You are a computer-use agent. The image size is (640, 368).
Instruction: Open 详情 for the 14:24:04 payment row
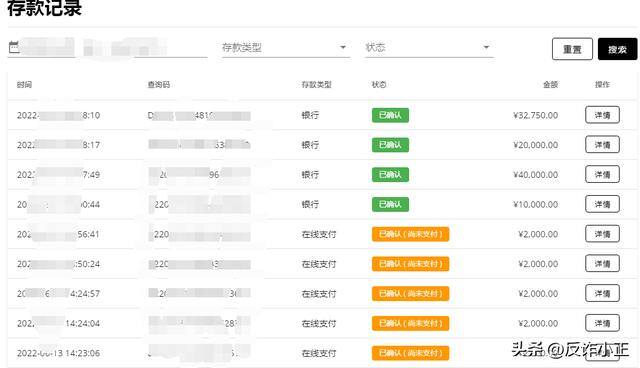click(x=602, y=323)
